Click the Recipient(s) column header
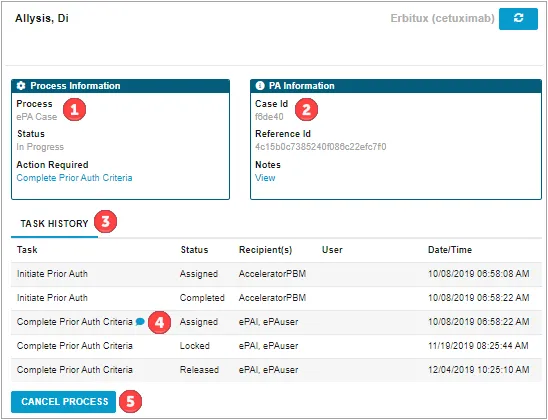 click(265, 250)
